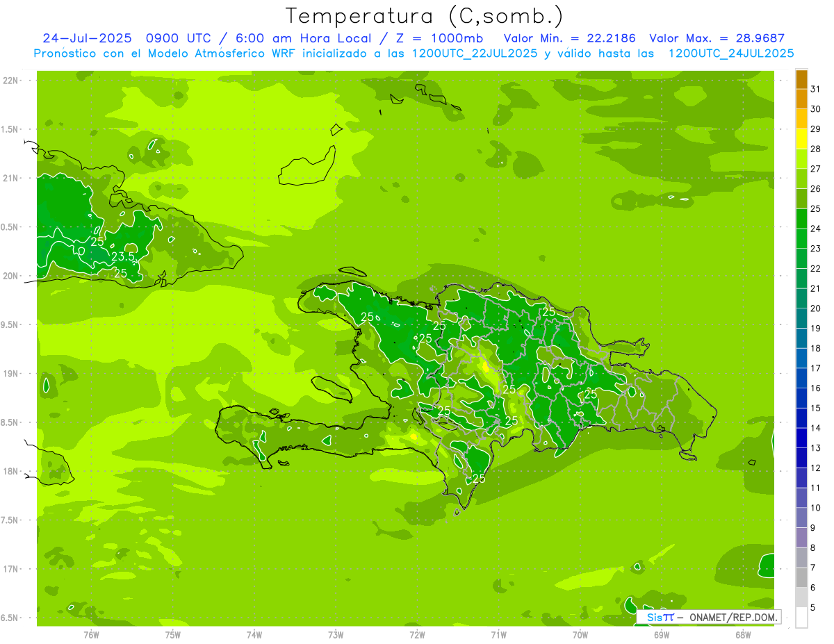Click the "73W" longitude label
The height and width of the screenshot is (644, 834).
pos(336,635)
